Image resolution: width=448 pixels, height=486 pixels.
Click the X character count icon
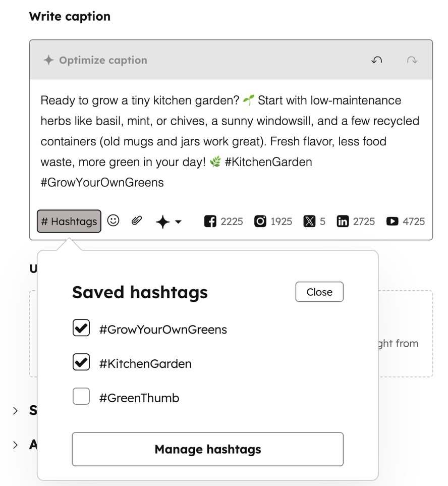pyautogui.click(x=309, y=221)
